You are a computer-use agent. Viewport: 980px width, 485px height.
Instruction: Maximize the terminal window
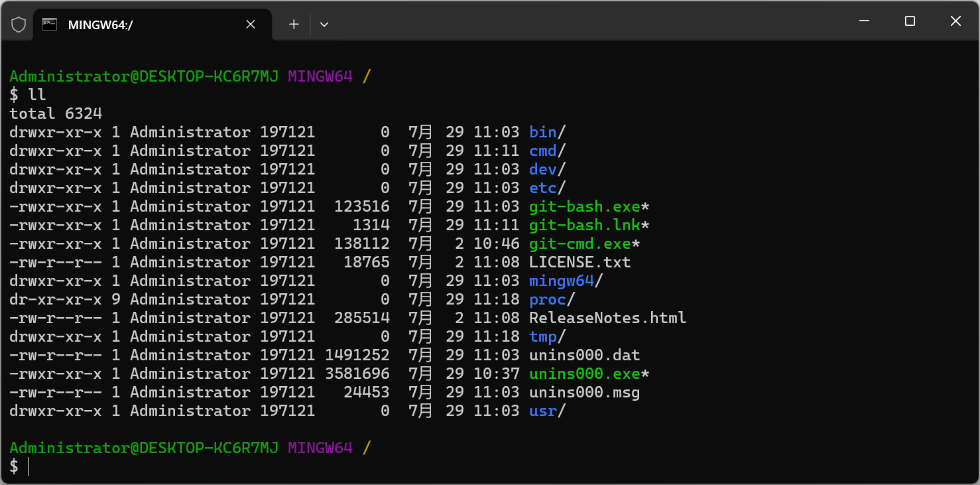910,21
